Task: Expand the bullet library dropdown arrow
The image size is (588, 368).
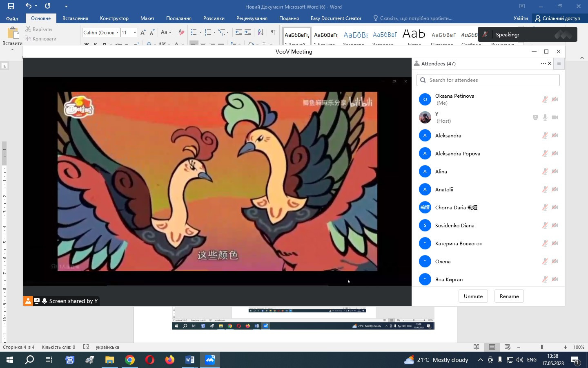Action: (x=200, y=32)
